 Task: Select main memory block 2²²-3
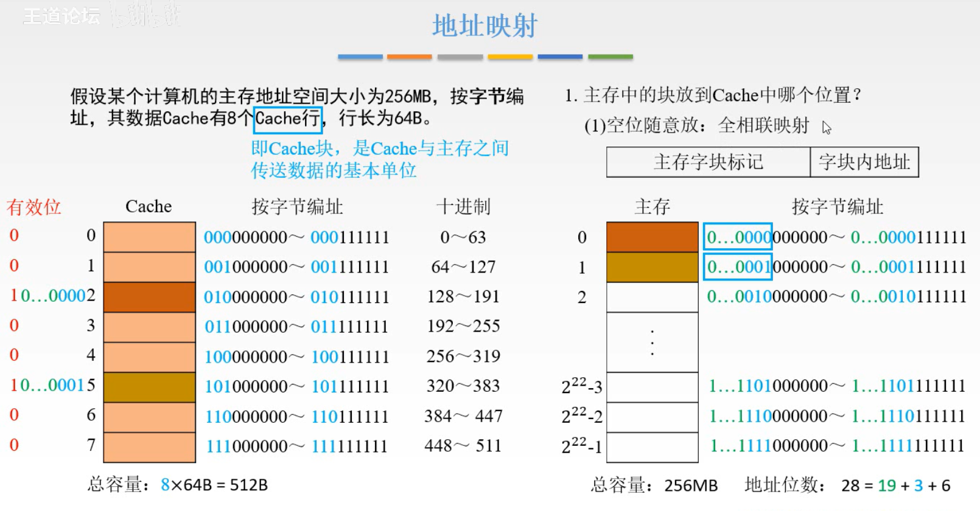[x=653, y=387]
